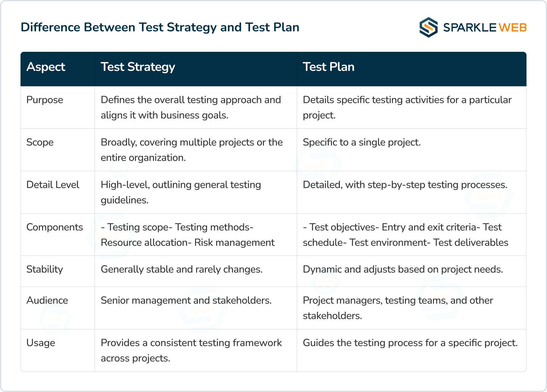
Task: Click "Detailed, with step-by-step testing processes" cell
Action: tap(405, 185)
